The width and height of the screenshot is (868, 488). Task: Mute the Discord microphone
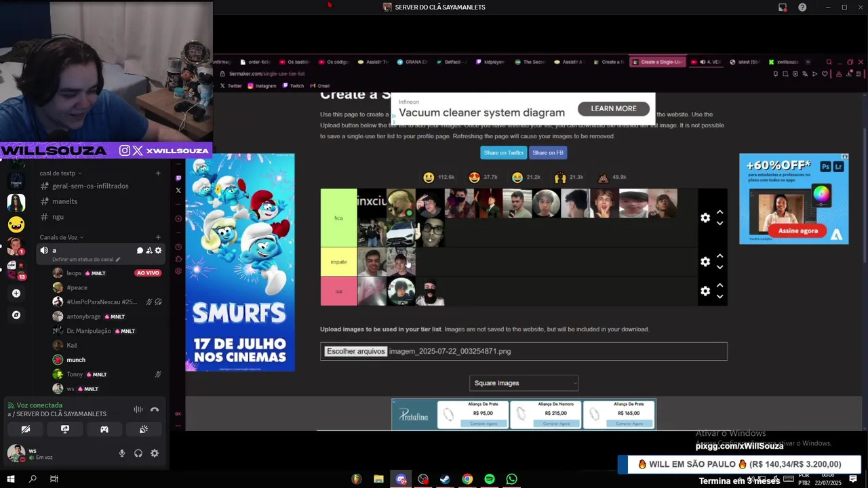click(122, 453)
